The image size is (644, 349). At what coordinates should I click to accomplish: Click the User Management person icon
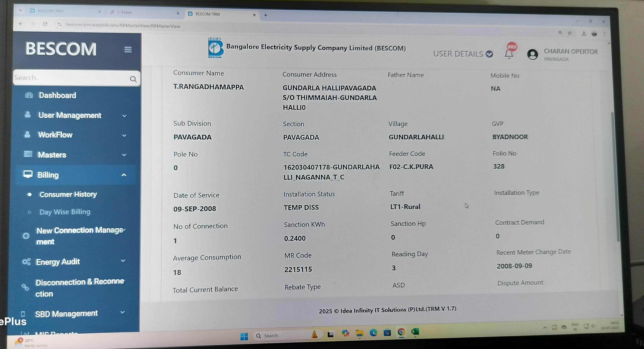28,115
